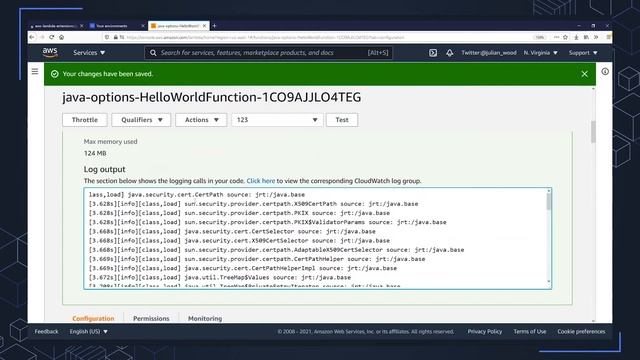Open the Support menu
This screenshot has height=360, width=640.
point(583,53)
